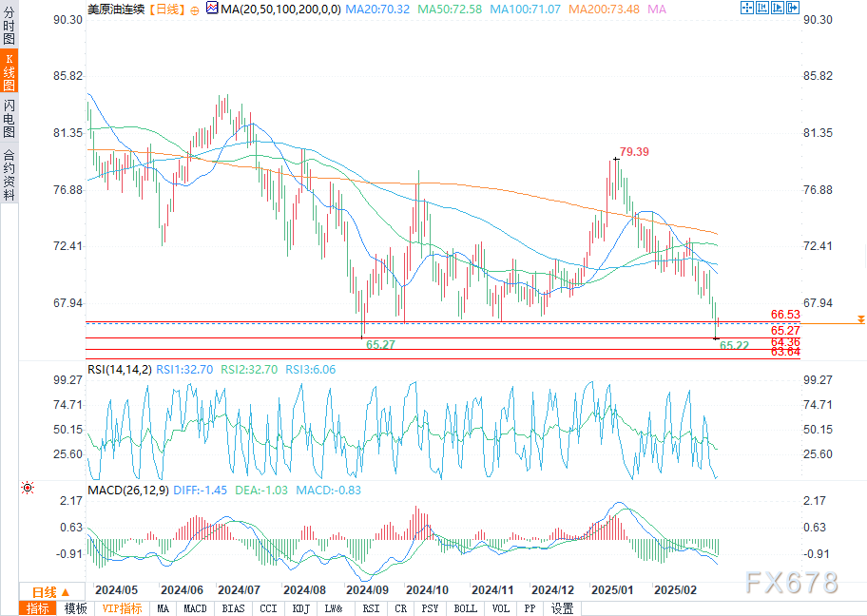
Task: Toggle the MACD indicator in bottom bar
Action: tap(195, 608)
